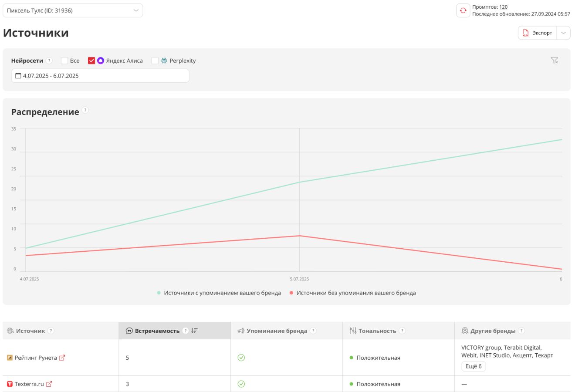575x392 pixels.
Task: Click sort icon in Встречаемость column
Action: [x=194, y=331]
